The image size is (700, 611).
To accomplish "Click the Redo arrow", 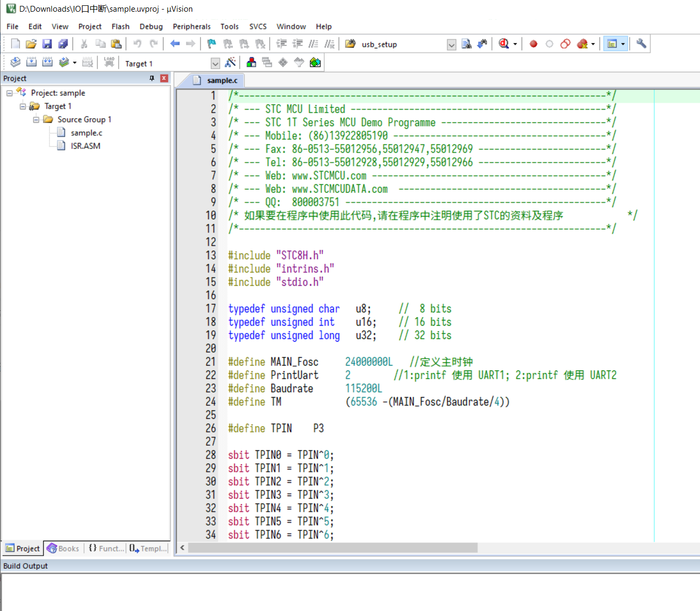I will [153, 44].
